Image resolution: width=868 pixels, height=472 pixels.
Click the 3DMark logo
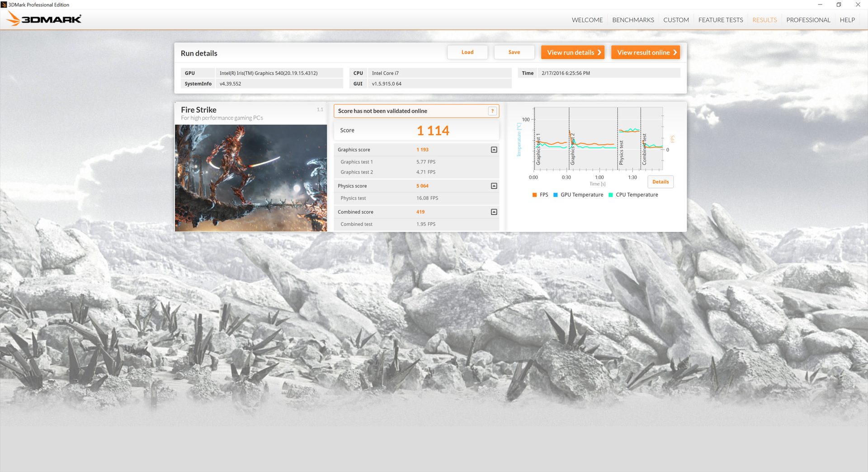pyautogui.click(x=44, y=19)
